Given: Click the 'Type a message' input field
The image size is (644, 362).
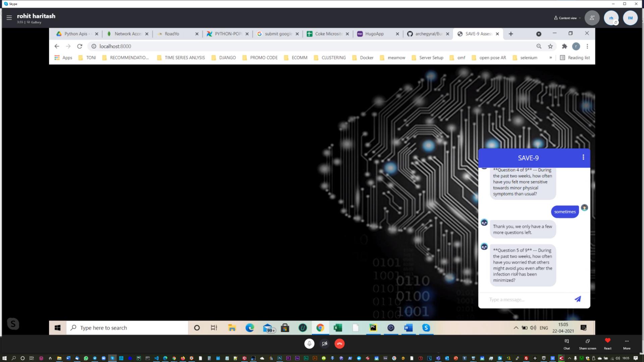Looking at the screenshot, I should tap(528, 299).
